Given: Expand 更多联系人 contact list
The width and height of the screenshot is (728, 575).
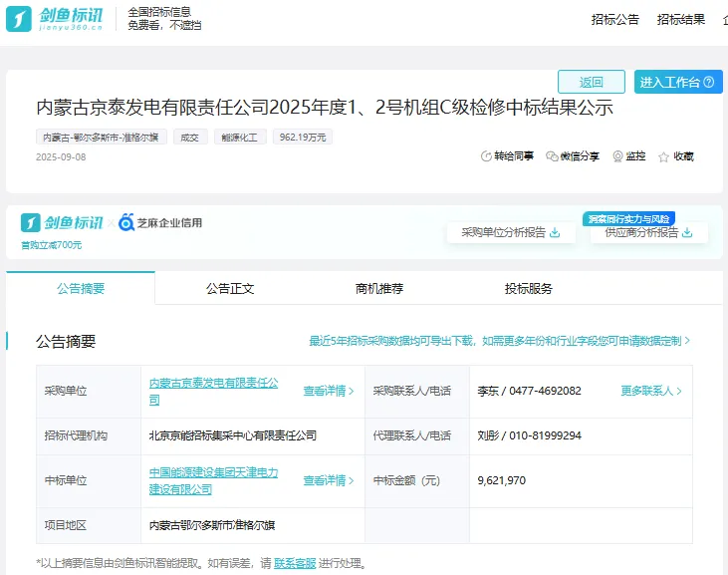Looking at the screenshot, I should pyautogui.click(x=651, y=391).
